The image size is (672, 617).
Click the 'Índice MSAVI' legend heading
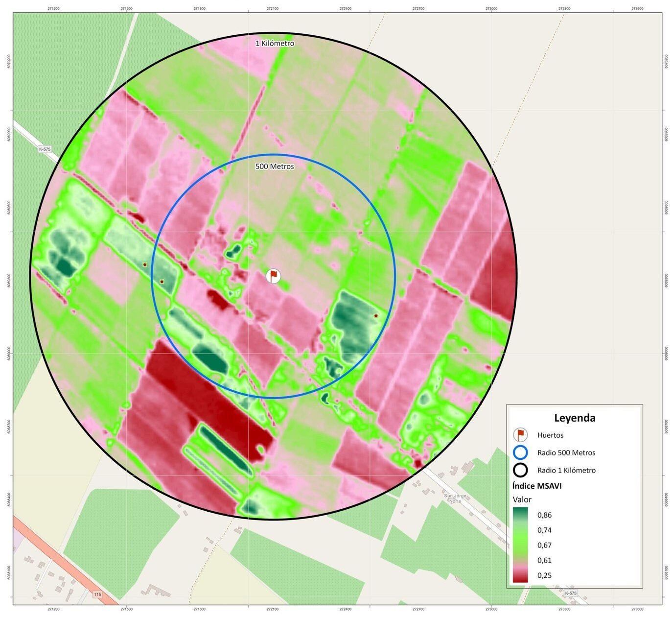pos(537,486)
